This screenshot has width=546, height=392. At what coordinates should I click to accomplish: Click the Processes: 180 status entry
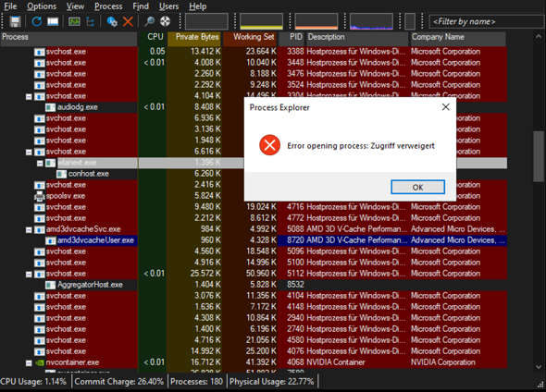pos(197,382)
